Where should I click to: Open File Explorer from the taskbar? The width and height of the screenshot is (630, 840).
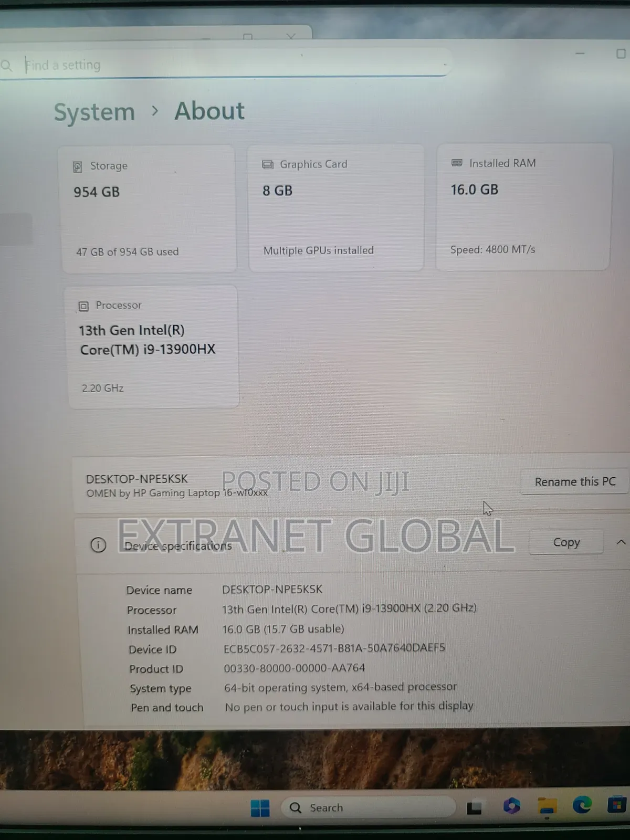[547, 806]
